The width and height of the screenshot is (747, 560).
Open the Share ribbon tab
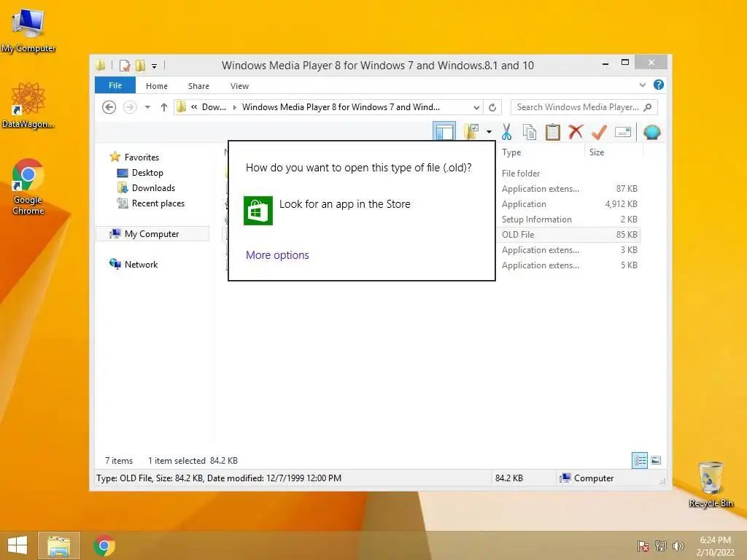pyautogui.click(x=198, y=86)
